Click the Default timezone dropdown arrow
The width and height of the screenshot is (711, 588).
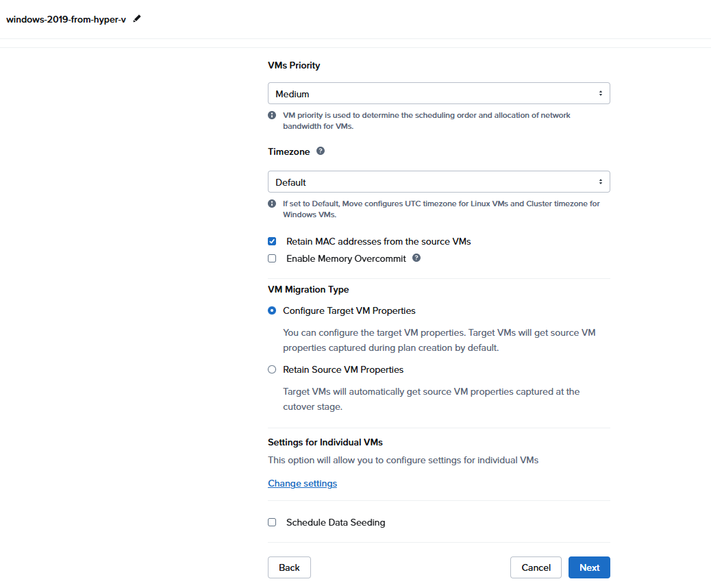[x=600, y=182]
